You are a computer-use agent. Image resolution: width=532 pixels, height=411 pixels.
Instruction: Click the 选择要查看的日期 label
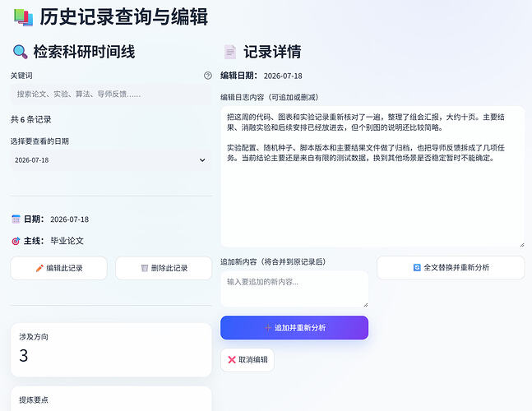[x=39, y=141]
